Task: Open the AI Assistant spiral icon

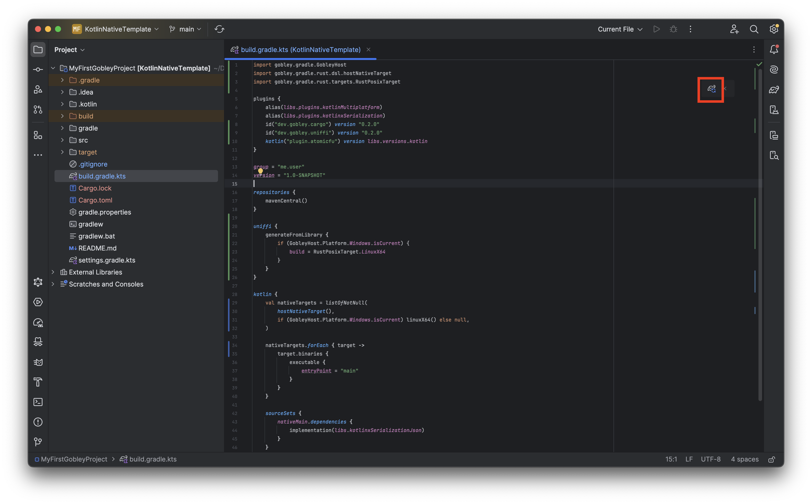Action: point(774,69)
